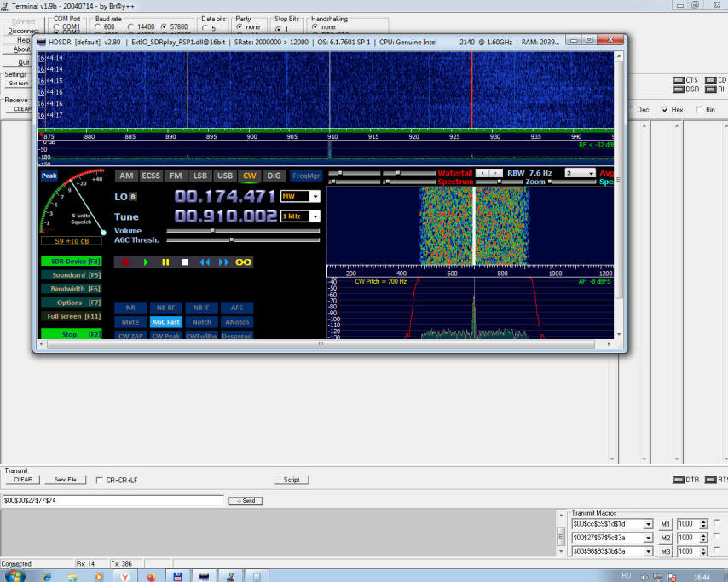Open the MW band dropdown next to LO
The height and width of the screenshot is (582, 728).
click(315, 196)
